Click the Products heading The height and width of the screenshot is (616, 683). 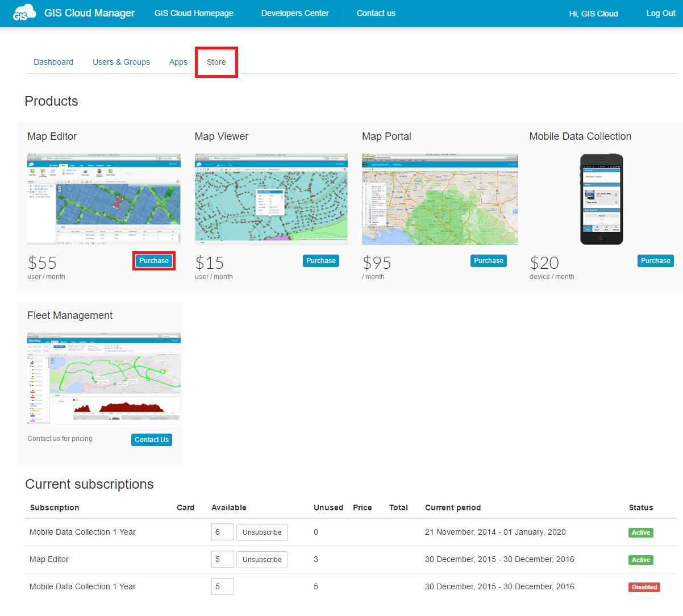tap(51, 101)
